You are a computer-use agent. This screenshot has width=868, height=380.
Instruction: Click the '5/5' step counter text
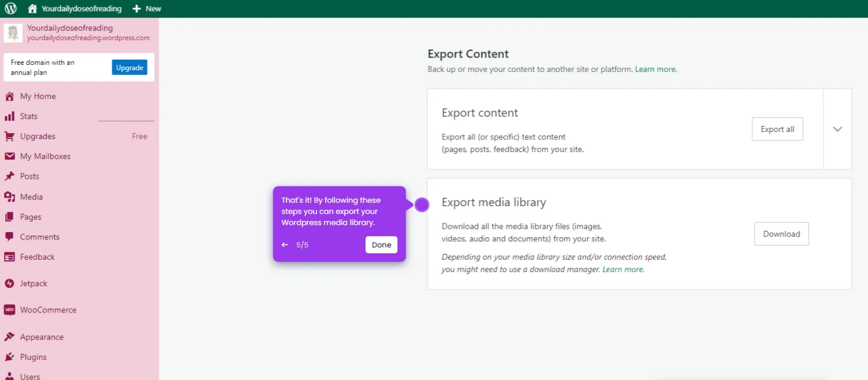302,245
